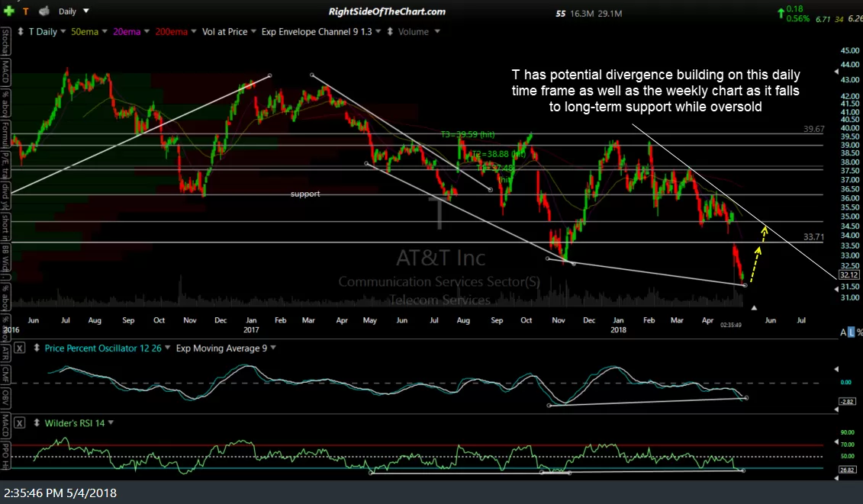The height and width of the screenshot is (504, 863).
Task: Open the OBV sidebar tab
Action: [x=5, y=397]
